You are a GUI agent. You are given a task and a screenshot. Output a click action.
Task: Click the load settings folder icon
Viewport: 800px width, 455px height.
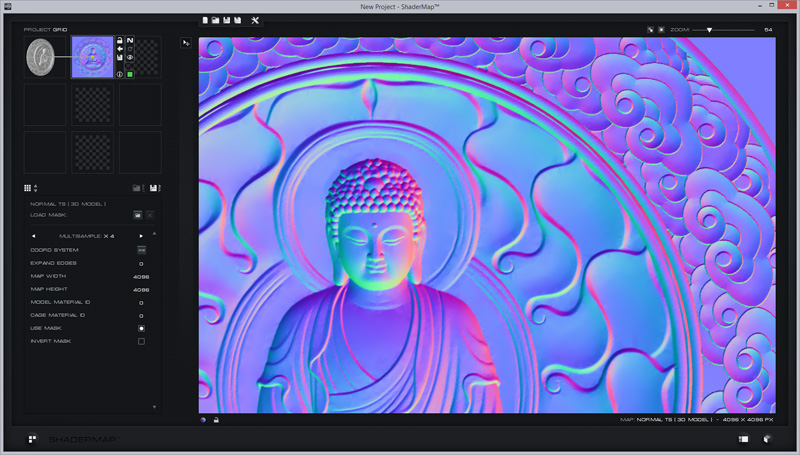tap(137, 188)
